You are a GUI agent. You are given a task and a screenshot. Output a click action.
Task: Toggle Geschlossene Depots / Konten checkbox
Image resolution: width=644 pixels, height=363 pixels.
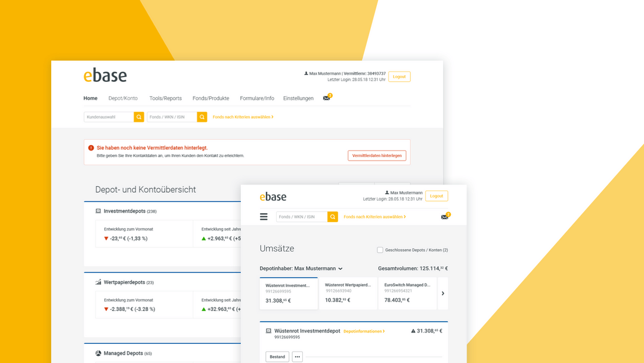click(380, 250)
